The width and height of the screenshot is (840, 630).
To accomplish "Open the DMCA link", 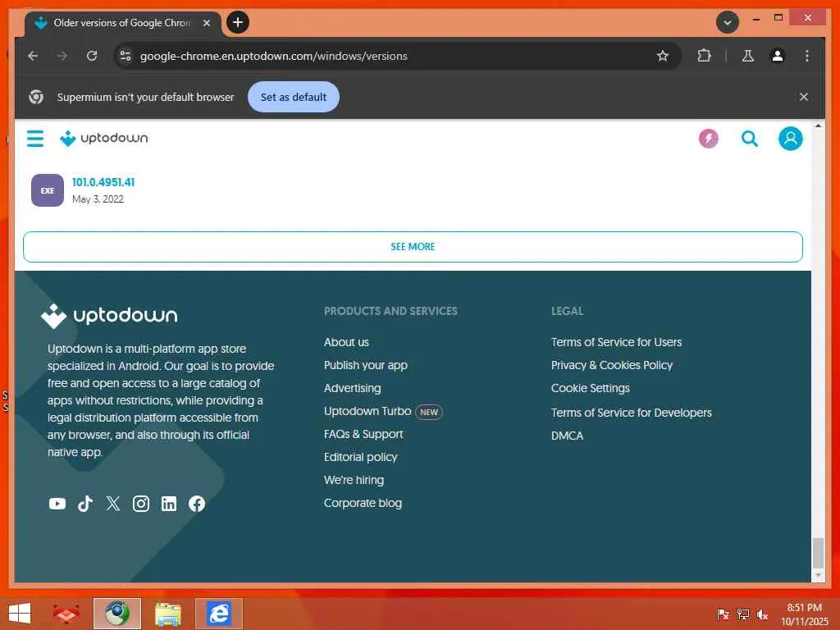I will click(x=568, y=436).
